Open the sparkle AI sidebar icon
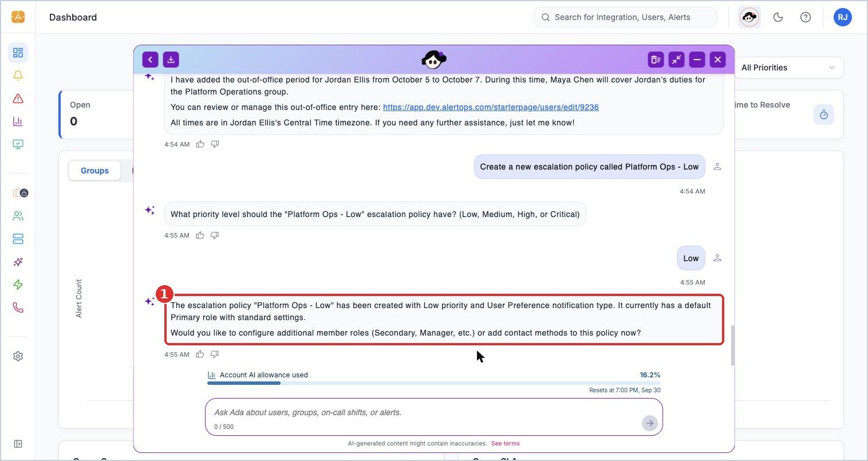 [x=18, y=262]
